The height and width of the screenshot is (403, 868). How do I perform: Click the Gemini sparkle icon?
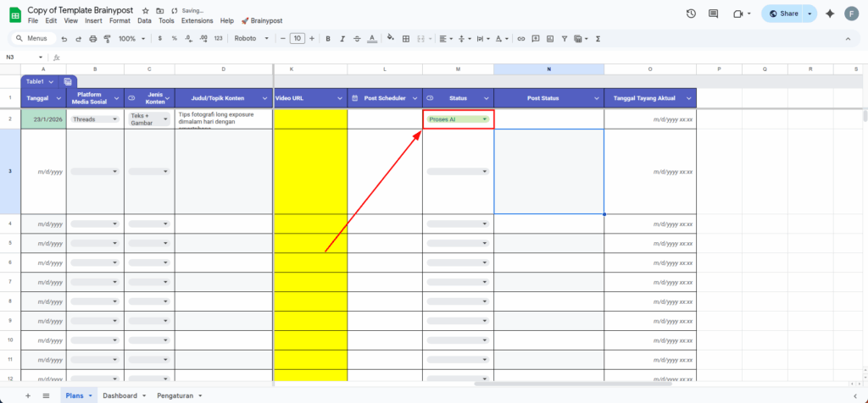[830, 14]
